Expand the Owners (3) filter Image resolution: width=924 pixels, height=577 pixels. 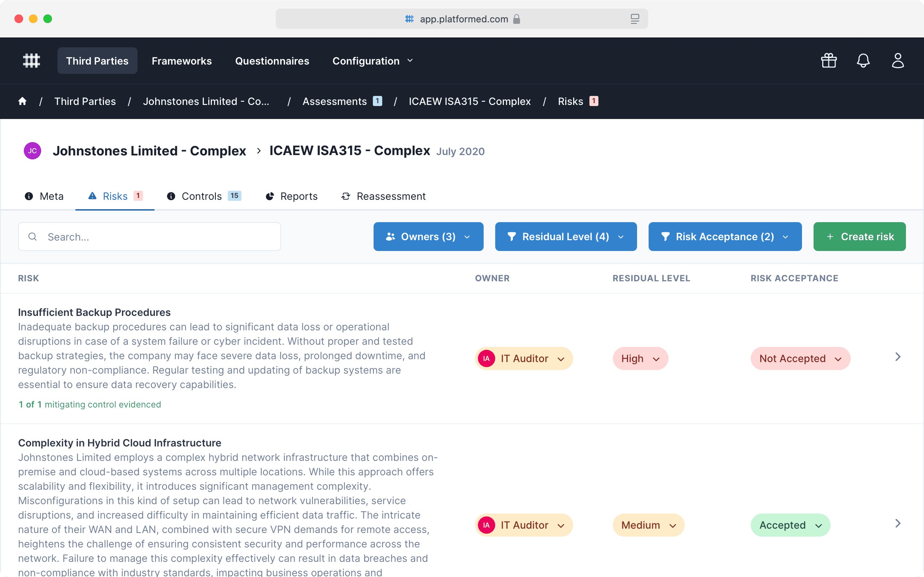click(428, 237)
